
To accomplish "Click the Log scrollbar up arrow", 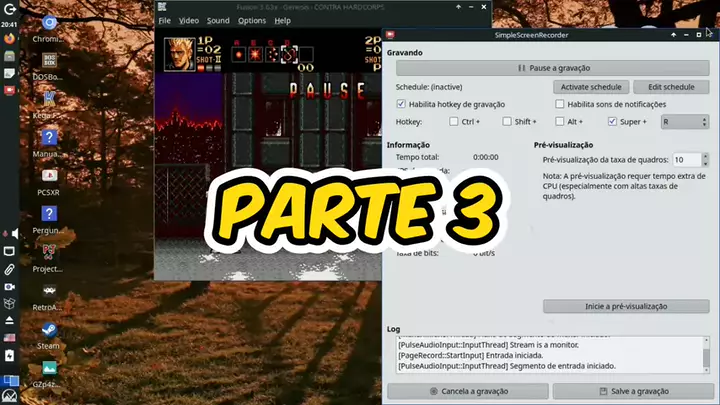I will (706, 340).
